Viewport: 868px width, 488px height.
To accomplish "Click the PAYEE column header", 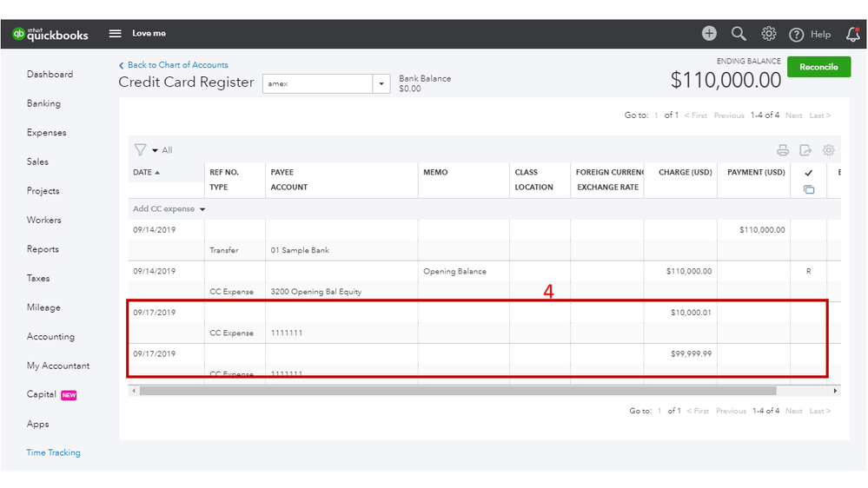I will [282, 173].
